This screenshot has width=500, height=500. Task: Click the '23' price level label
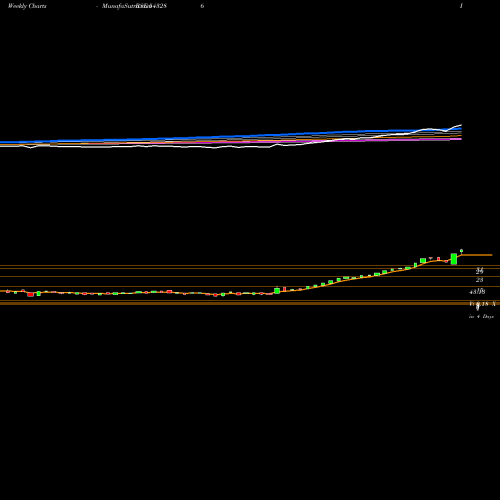click(479, 280)
